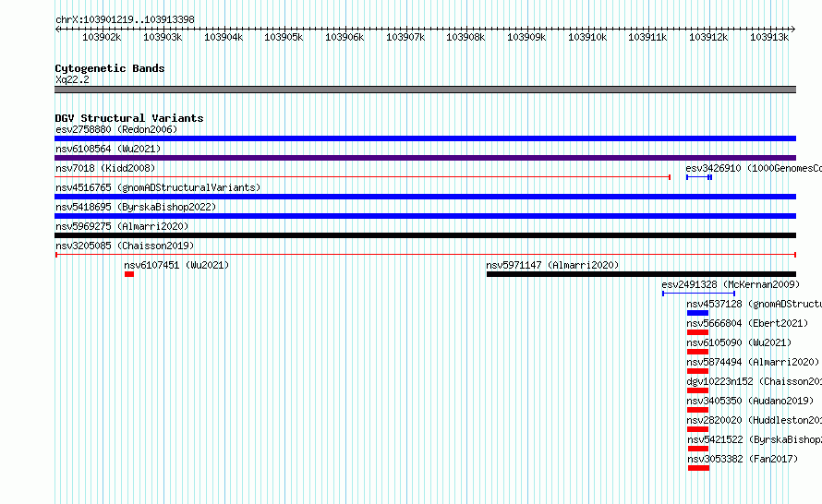Viewport: 822px width, 504px height.
Task: Click the 103912k ruler tick label
Action: pyautogui.click(x=708, y=37)
